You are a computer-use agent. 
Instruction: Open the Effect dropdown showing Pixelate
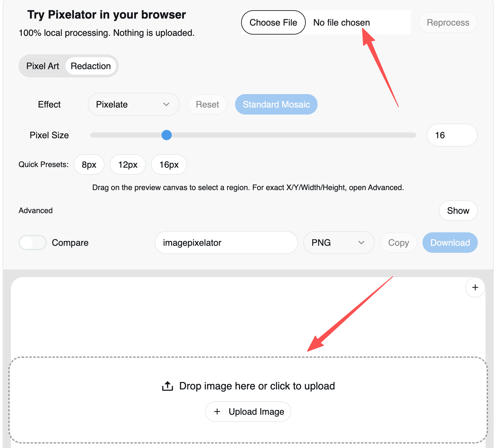pos(133,104)
